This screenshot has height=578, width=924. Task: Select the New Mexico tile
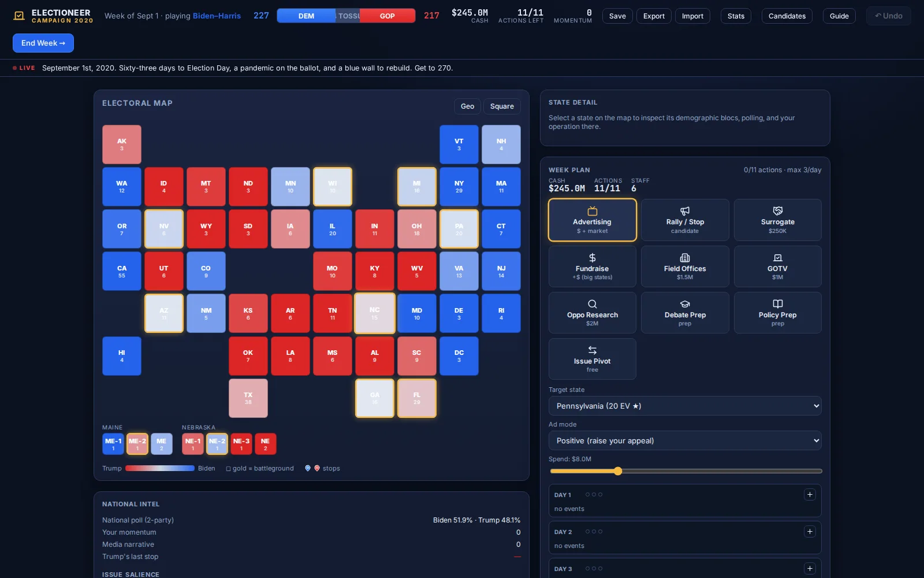(206, 313)
